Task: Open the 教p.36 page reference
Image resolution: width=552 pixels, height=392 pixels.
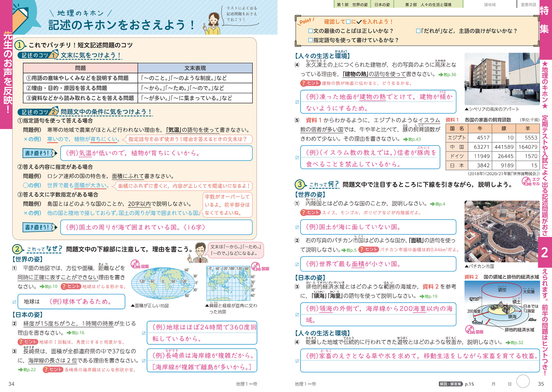Action: coord(448,74)
